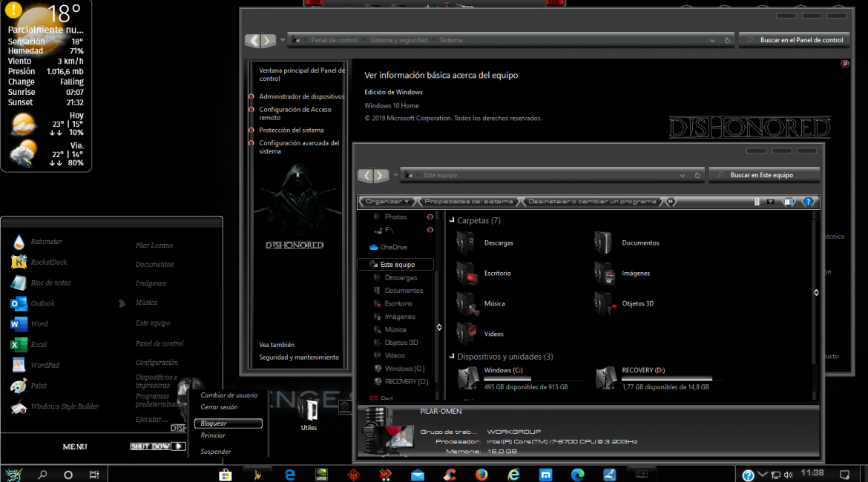Image resolution: width=868 pixels, height=482 pixels.
Task: Show more toolbar commands in Este equipo
Action: click(671, 202)
